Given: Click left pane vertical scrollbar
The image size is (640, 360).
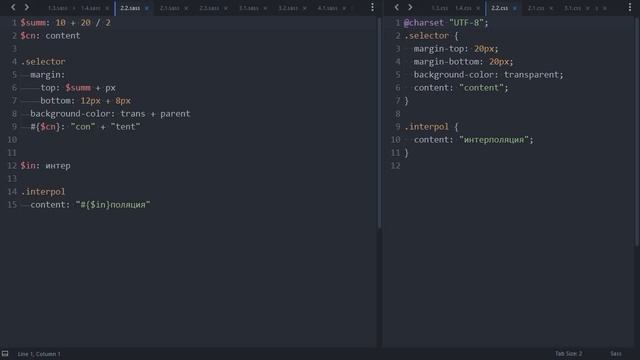Looking at the screenshot, I should point(379,122).
